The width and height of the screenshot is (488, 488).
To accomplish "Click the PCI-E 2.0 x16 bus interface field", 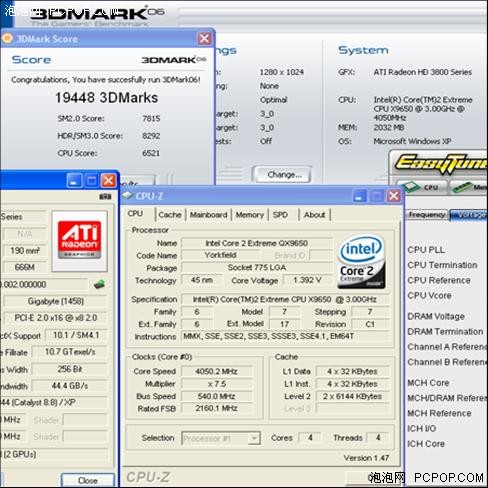I will pos(55,318).
